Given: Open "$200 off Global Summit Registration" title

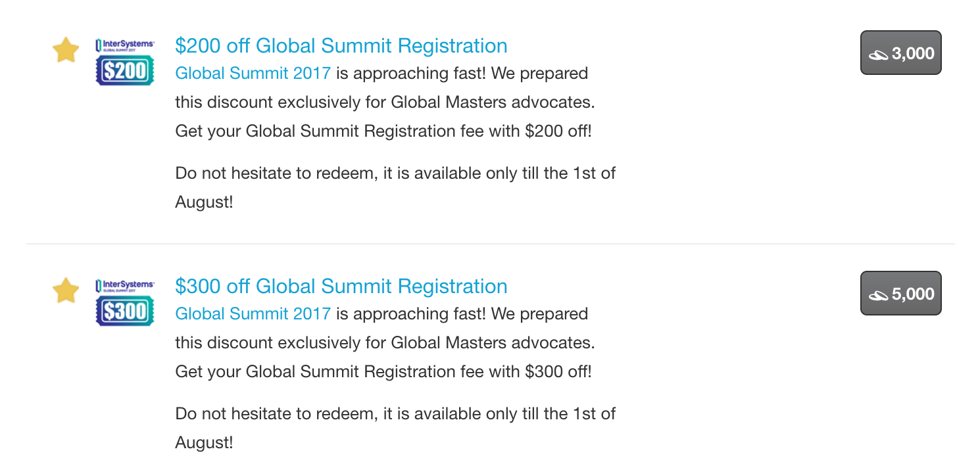Looking at the screenshot, I should click(x=341, y=46).
